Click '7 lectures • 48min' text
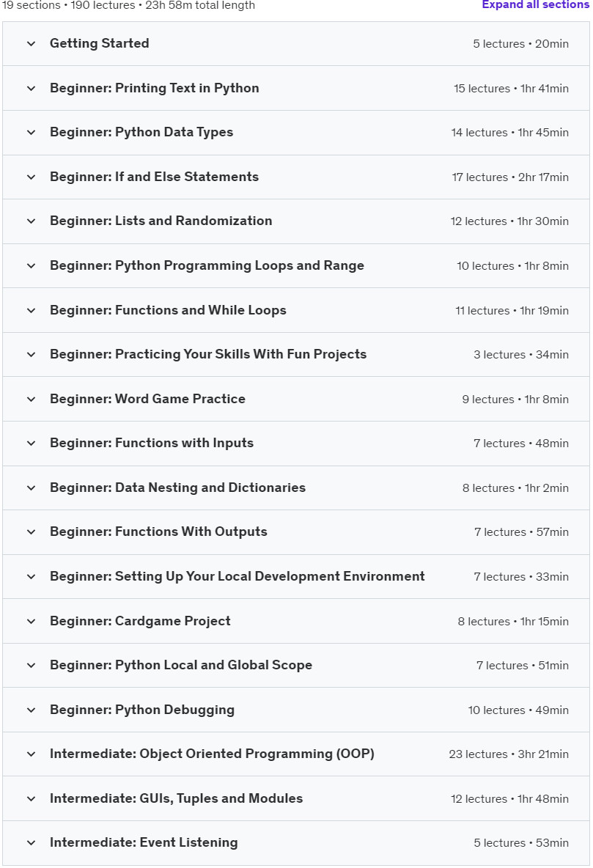 click(x=521, y=444)
